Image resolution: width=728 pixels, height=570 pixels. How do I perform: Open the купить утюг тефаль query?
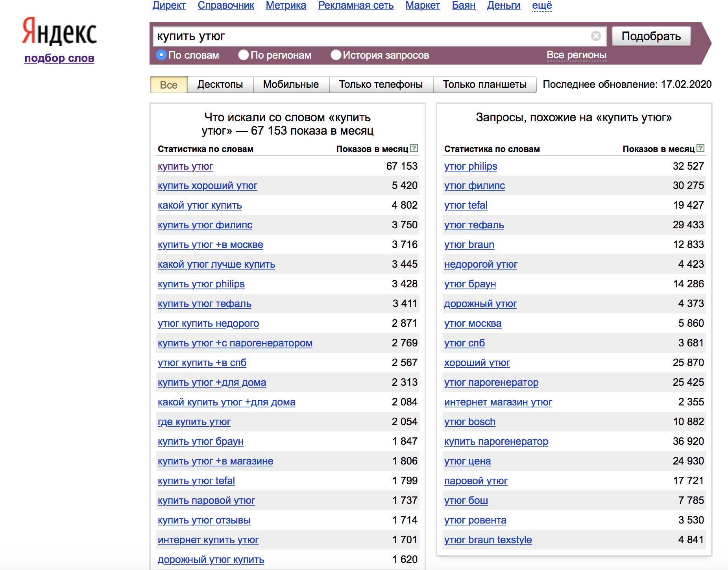(204, 304)
